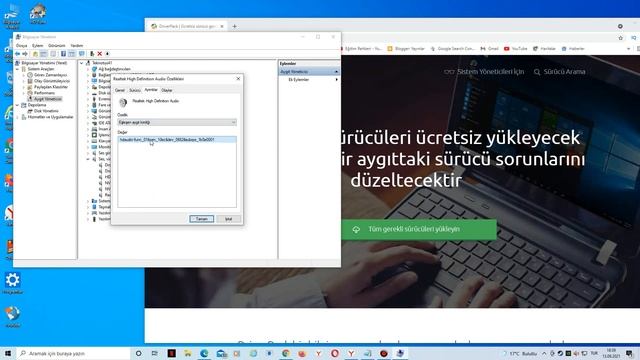Click the Tamam button

(x=202, y=219)
